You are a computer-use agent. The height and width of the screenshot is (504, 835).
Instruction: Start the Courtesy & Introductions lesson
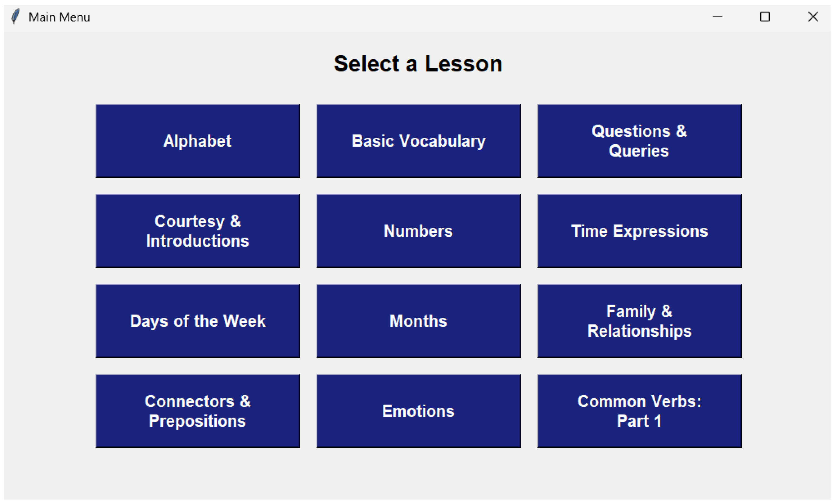click(198, 231)
